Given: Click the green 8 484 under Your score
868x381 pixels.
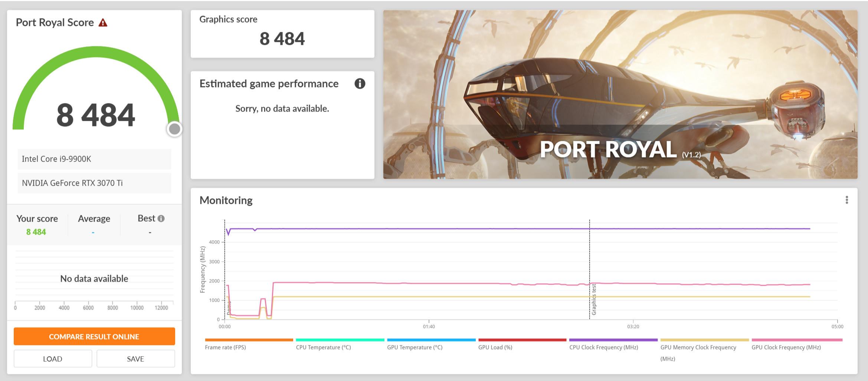Looking at the screenshot, I should [x=36, y=232].
